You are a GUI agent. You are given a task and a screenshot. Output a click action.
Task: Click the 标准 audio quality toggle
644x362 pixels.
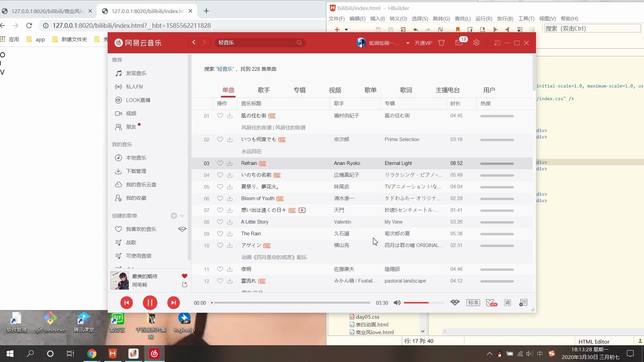pos(473,303)
